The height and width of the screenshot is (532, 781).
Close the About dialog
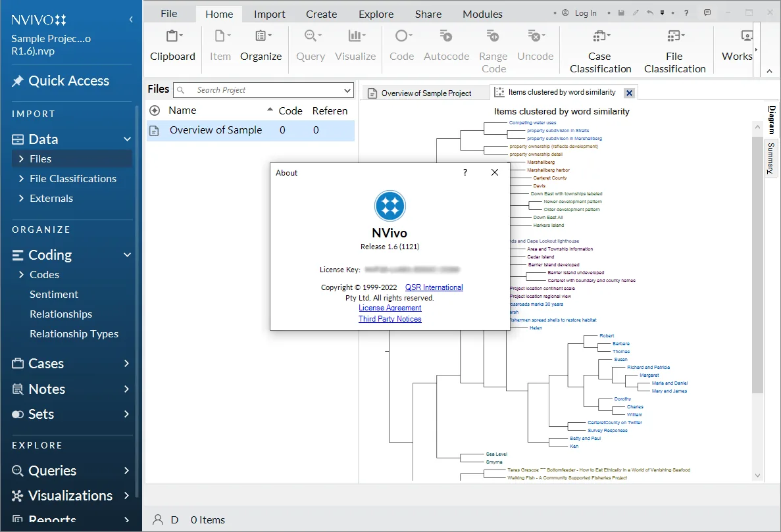[x=495, y=172]
